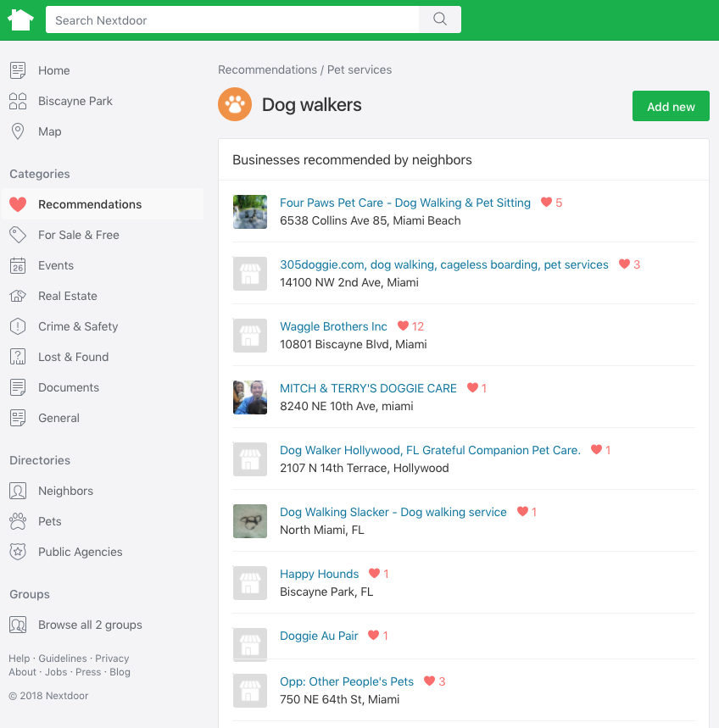Visit the Waggle Brothers Inc listing
The width and height of the screenshot is (719, 728).
coord(333,326)
